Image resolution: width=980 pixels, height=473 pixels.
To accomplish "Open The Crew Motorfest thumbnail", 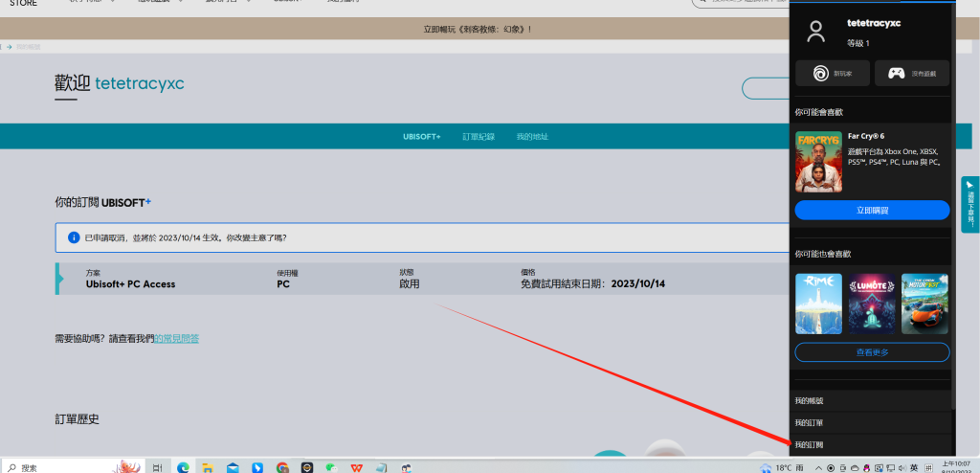I will click(925, 304).
